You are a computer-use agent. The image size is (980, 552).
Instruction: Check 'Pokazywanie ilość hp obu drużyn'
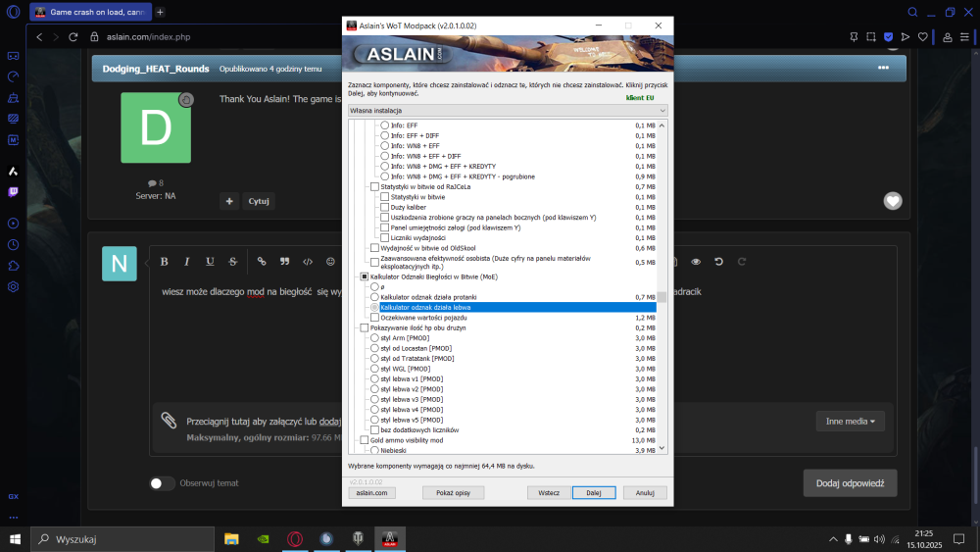click(x=365, y=328)
